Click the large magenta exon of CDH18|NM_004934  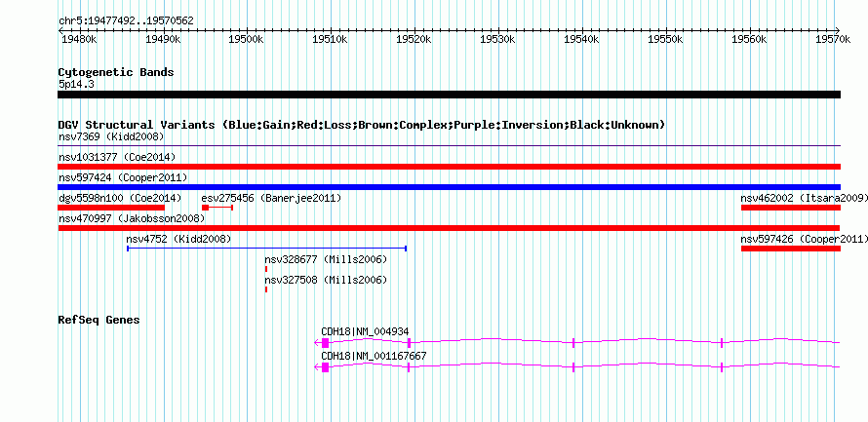[x=325, y=343]
